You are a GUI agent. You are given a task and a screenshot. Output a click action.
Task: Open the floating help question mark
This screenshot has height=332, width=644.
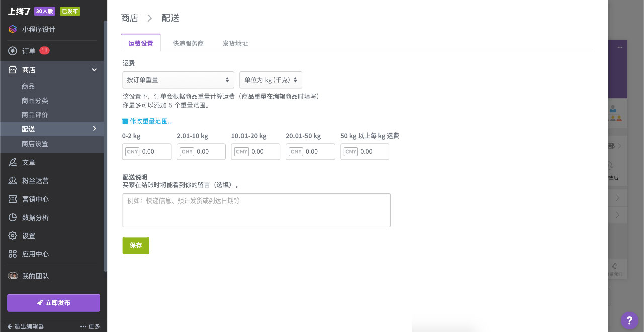[629, 320]
